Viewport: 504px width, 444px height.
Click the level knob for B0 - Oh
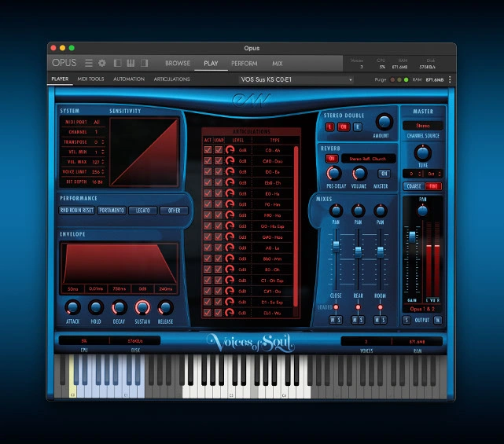[230, 270]
